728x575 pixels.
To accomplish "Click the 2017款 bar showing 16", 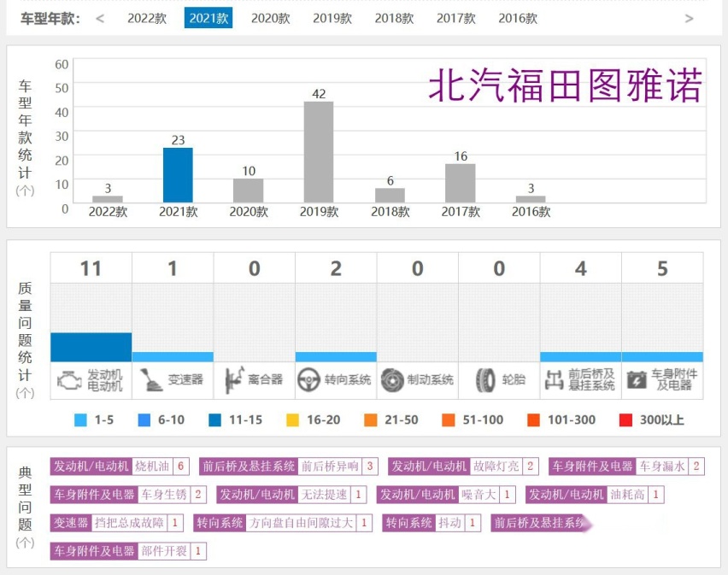I will [460, 184].
